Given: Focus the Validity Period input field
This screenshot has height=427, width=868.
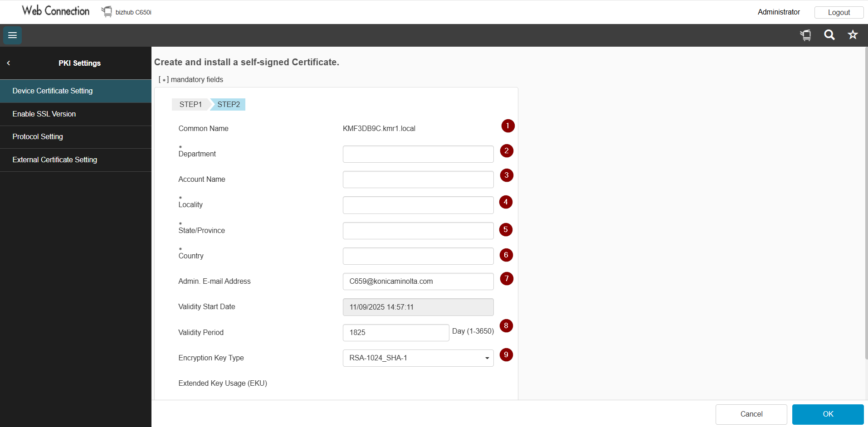Looking at the screenshot, I should [x=395, y=333].
